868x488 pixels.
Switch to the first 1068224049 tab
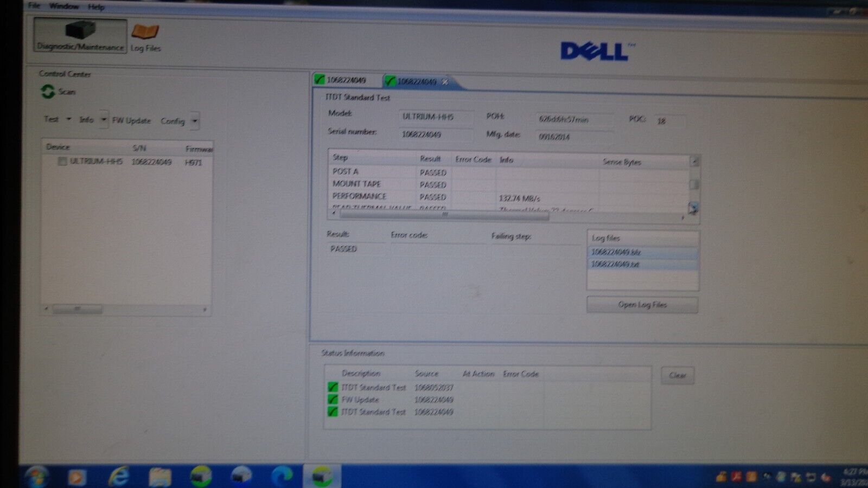(346, 80)
